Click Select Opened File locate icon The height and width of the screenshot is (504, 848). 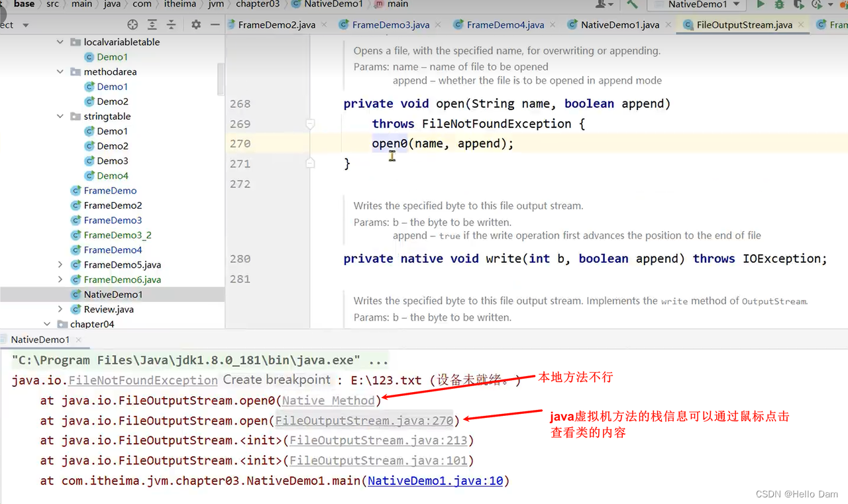pyautogui.click(x=132, y=25)
